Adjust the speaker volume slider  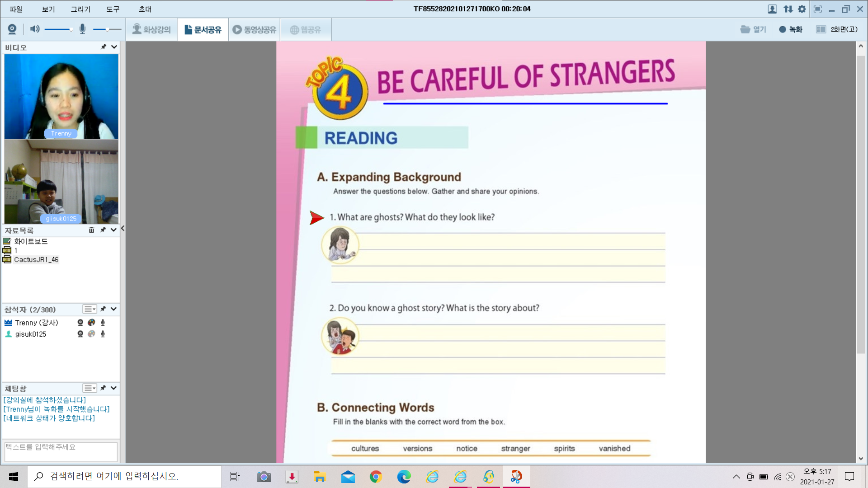coord(59,29)
